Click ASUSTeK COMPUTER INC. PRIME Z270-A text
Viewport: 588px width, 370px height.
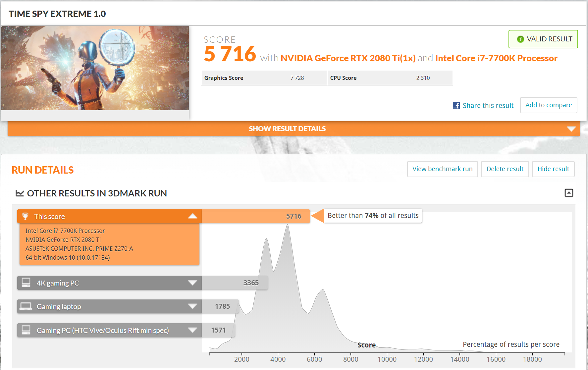(79, 248)
